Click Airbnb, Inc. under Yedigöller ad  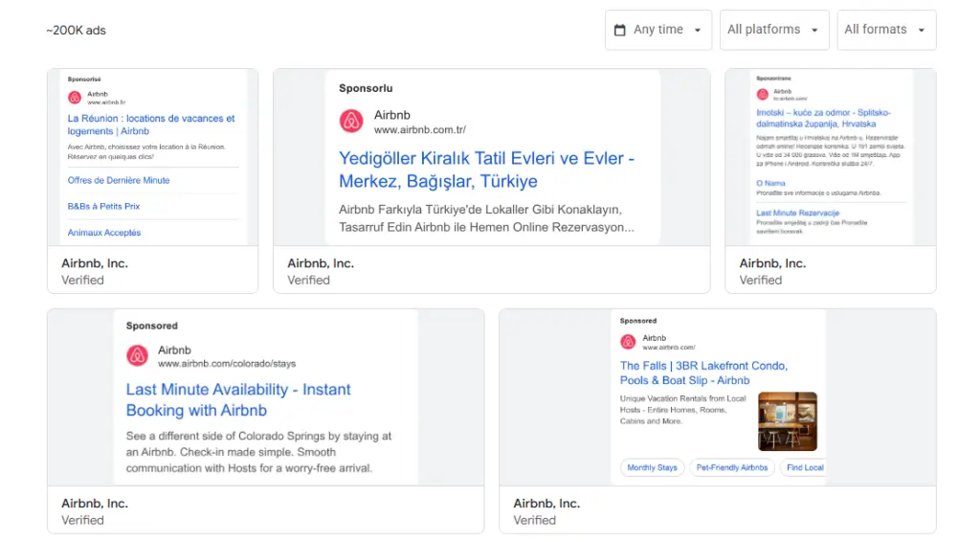pyautogui.click(x=321, y=263)
